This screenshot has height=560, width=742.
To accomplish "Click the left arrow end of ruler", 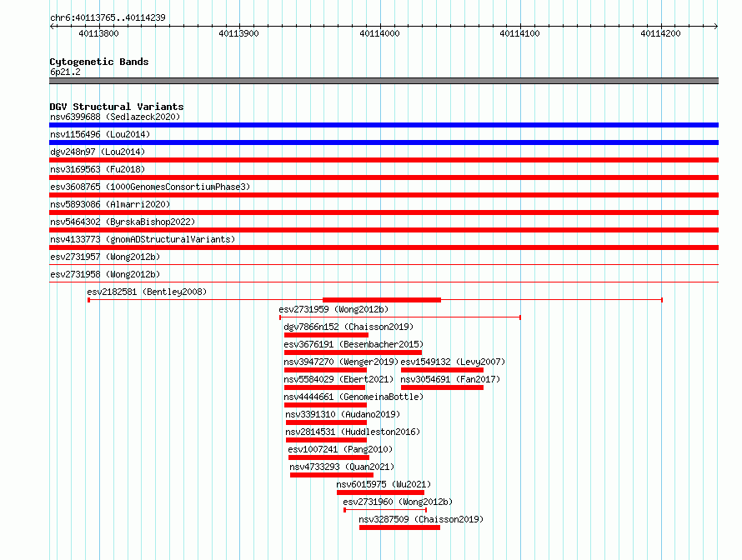I will click(52, 27).
